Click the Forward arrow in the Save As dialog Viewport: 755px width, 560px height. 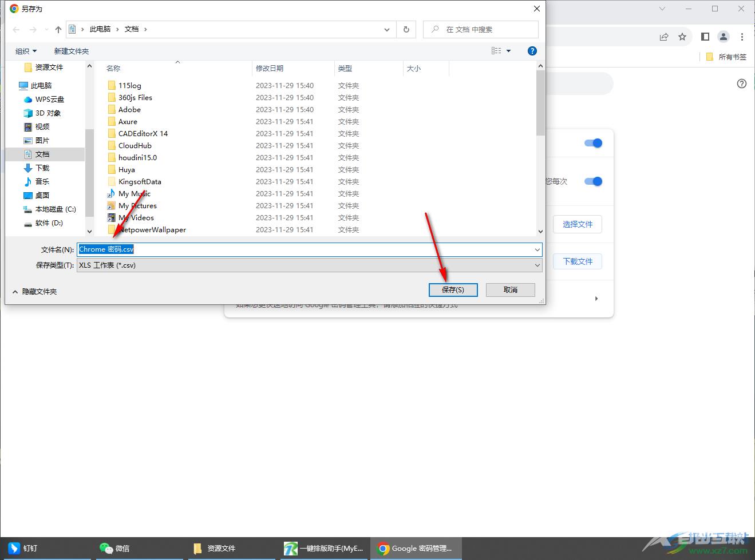click(33, 29)
